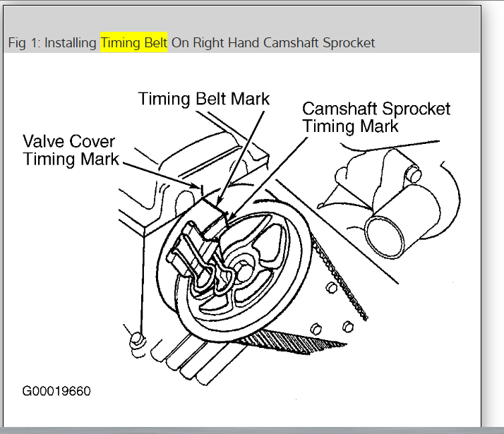The height and width of the screenshot is (434, 504).
Task: Click the highlighted 'Timing Belt' text in the caption
Action: [x=133, y=42]
